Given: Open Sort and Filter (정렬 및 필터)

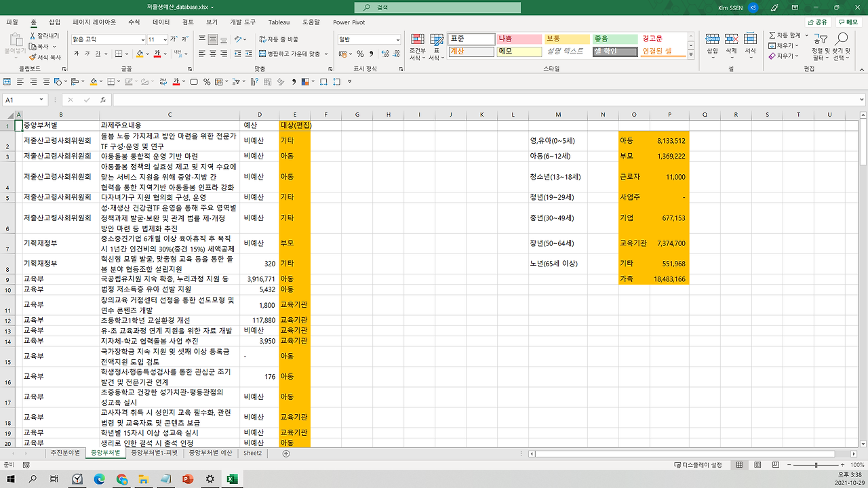Looking at the screenshot, I should point(821,47).
